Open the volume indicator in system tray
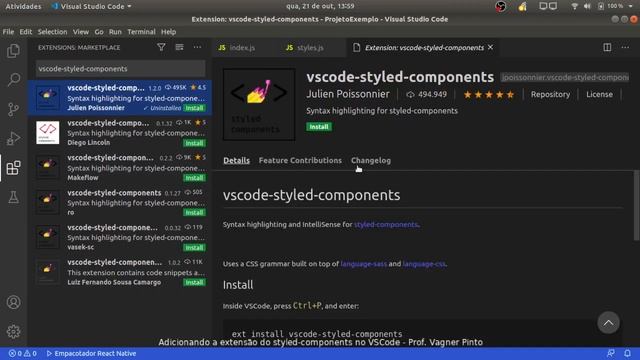This screenshot has width=640, height=360. point(587,6)
